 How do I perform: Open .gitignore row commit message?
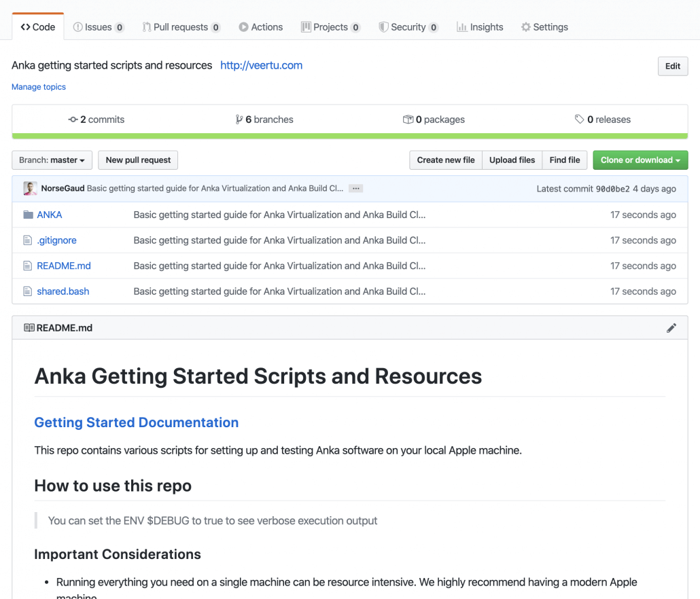279,240
